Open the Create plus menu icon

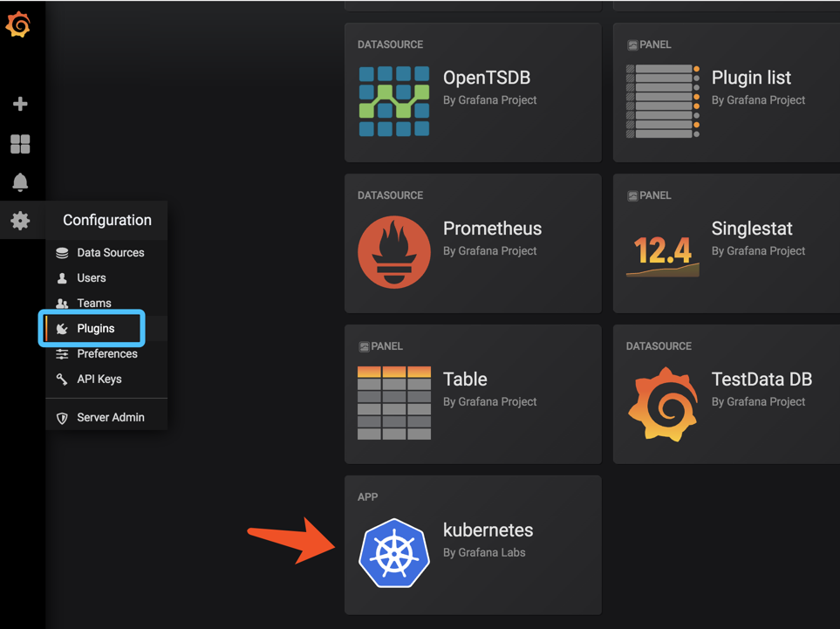20,104
